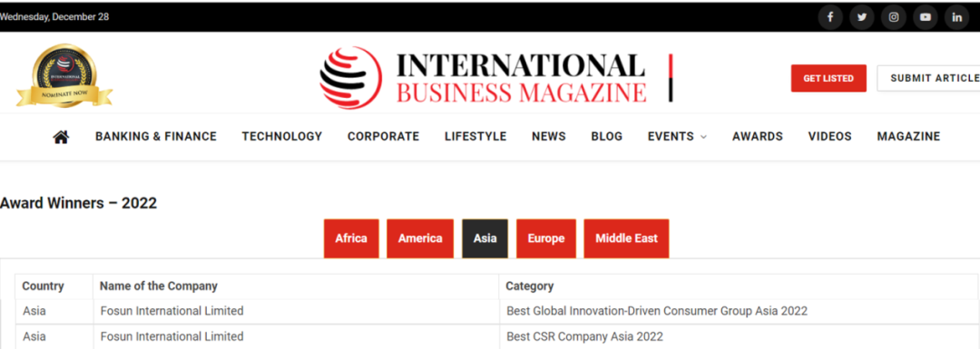The image size is (980, 349).
Task: Click the Get Listed button
Action: [828, 78]
